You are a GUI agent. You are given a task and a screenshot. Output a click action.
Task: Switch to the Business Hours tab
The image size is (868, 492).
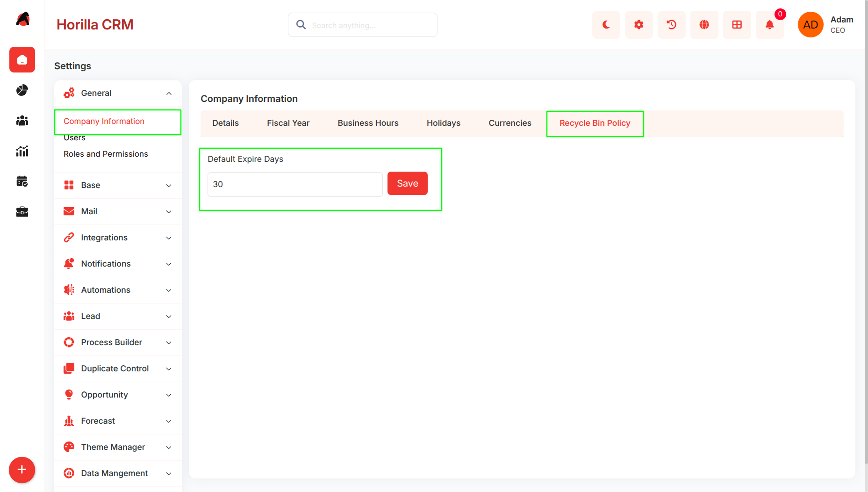[x=368, y=123]
